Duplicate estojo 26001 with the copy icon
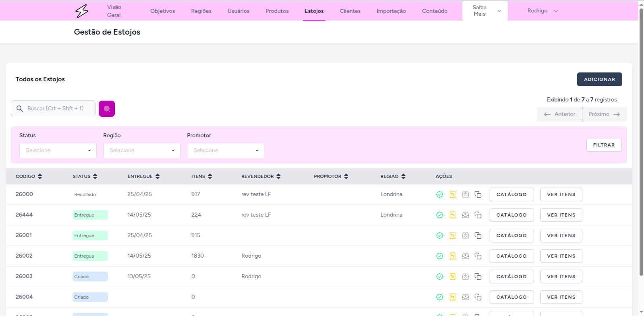This screenshot has height=316, width=644. tap(478, 235)
